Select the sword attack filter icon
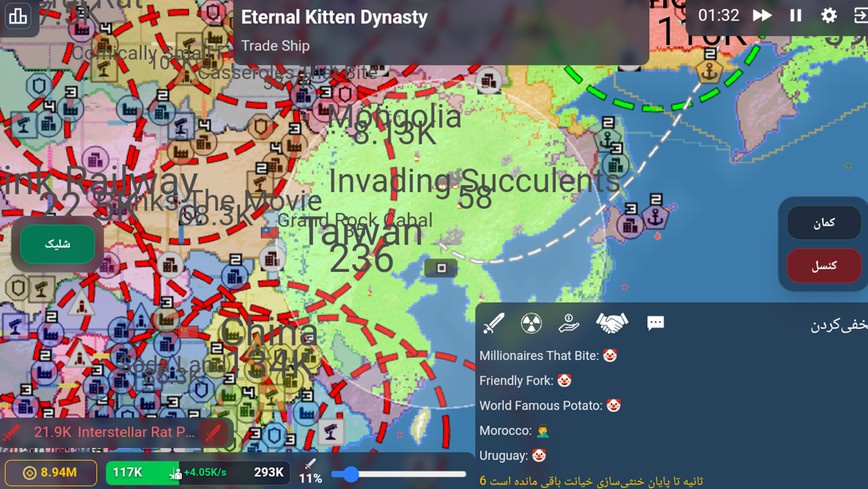Viewport: 868px width, 489px height. (493, 323)
